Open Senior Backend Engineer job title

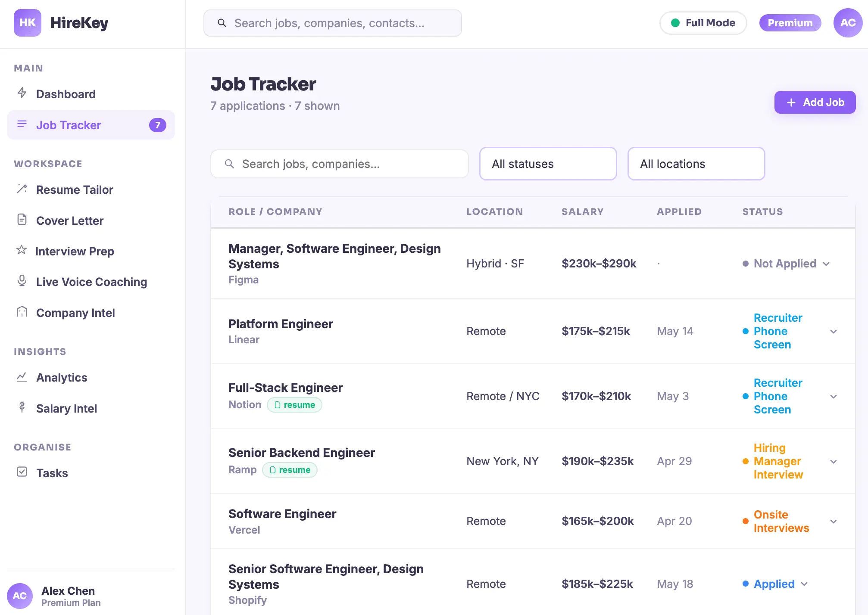point(302,453)
